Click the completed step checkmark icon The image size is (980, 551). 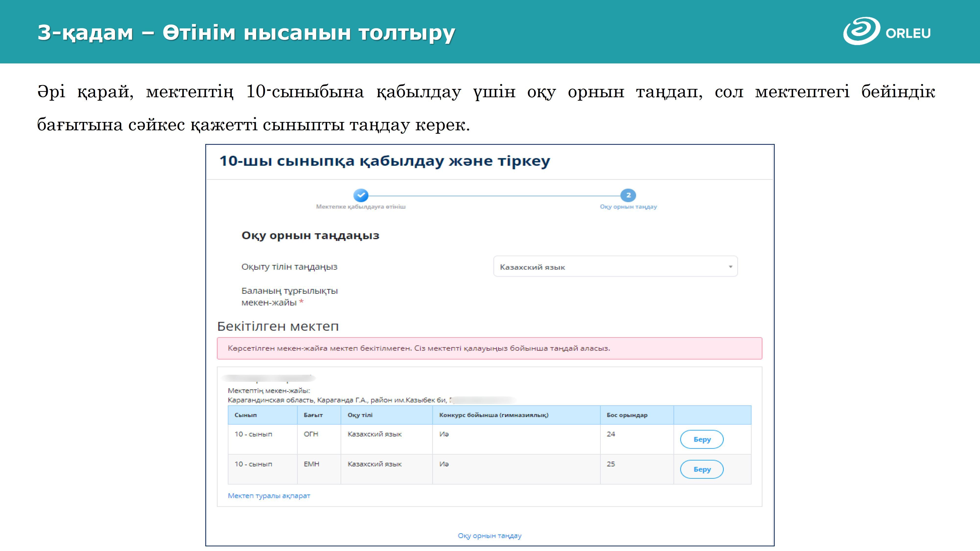click(x=361, y=195)
